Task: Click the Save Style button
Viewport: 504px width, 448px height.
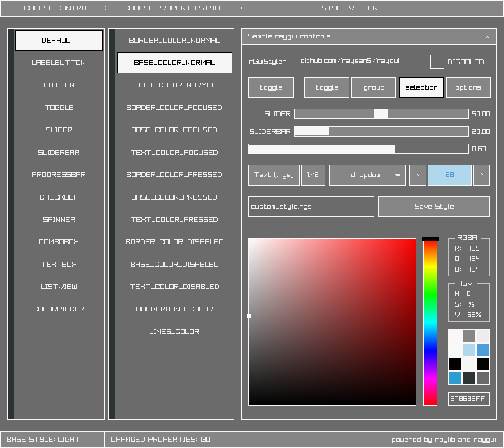Action: [x=433, y=206]
